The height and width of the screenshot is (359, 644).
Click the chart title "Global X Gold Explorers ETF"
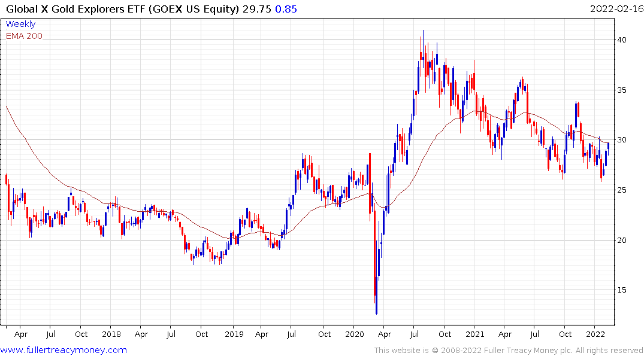tap(75, 9)
